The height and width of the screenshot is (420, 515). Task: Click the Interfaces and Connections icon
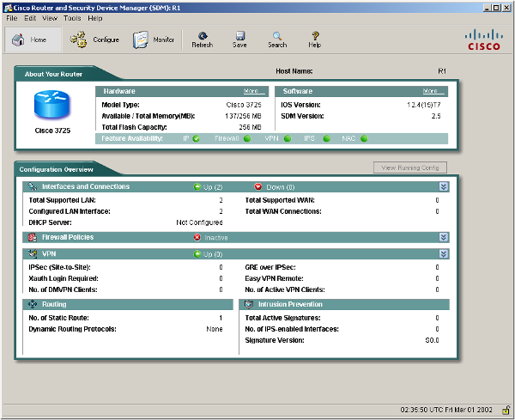coord(33,186)
